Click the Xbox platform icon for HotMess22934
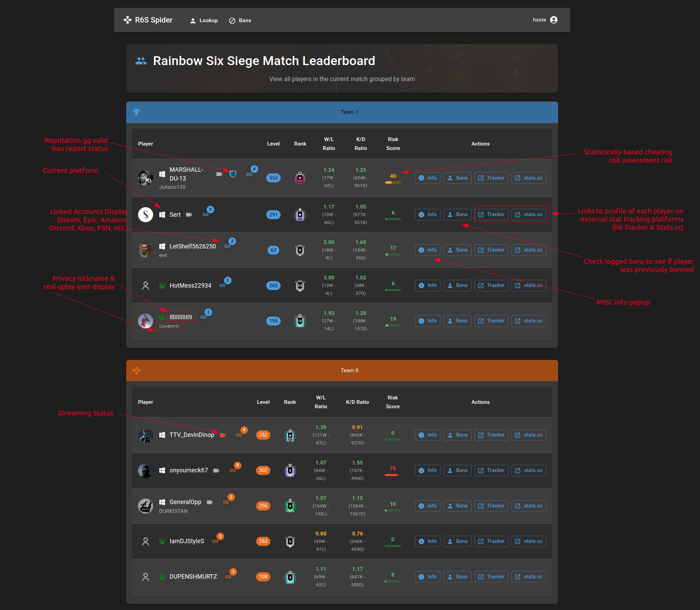700x610 pixels. point(162,286)
